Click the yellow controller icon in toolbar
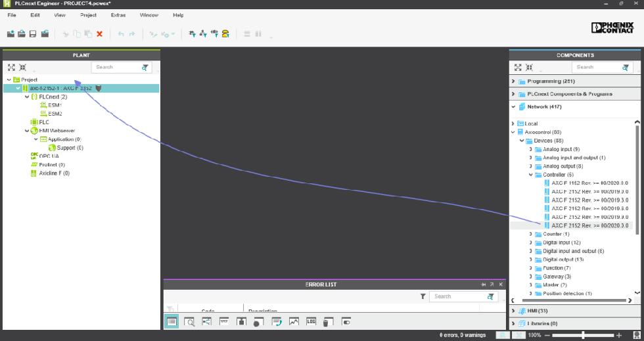Screen dimensions: 644x341 click(225, 34)
